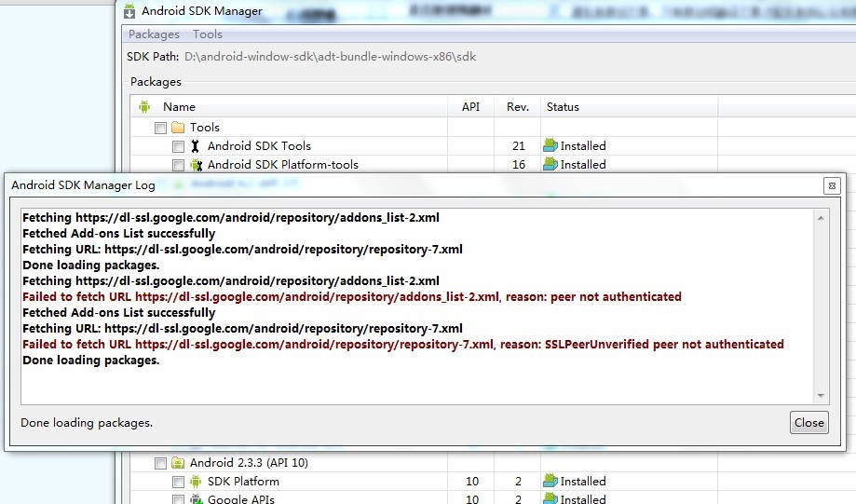Check the Google APIs checkbox
Image resolution: width=856 pixels, height=504 pixels.
pyautogui.click(x=178, y=499)
